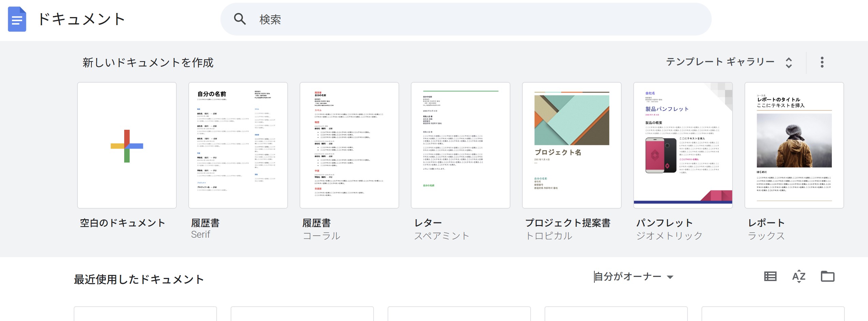
Task: Open the file picker folder icon
Action: click(827, 276)
